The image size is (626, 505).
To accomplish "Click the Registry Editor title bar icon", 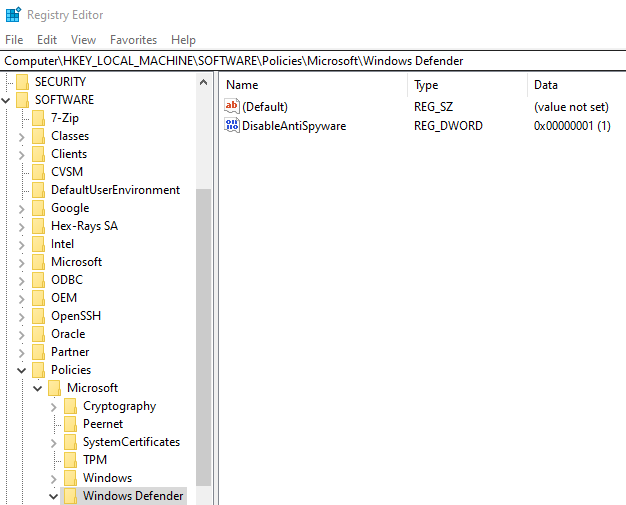I will 13,15.
